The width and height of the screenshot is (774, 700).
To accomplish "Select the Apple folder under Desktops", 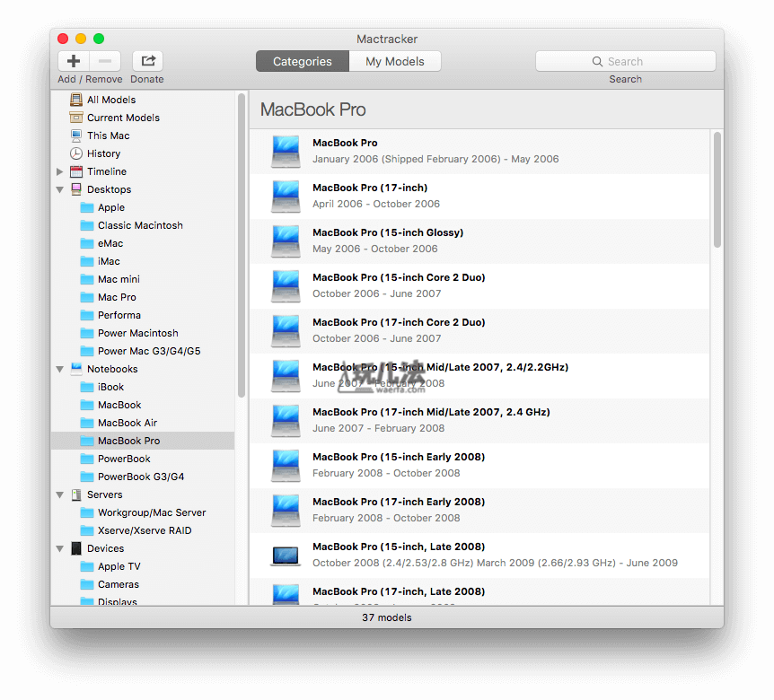I will (143, 207).
